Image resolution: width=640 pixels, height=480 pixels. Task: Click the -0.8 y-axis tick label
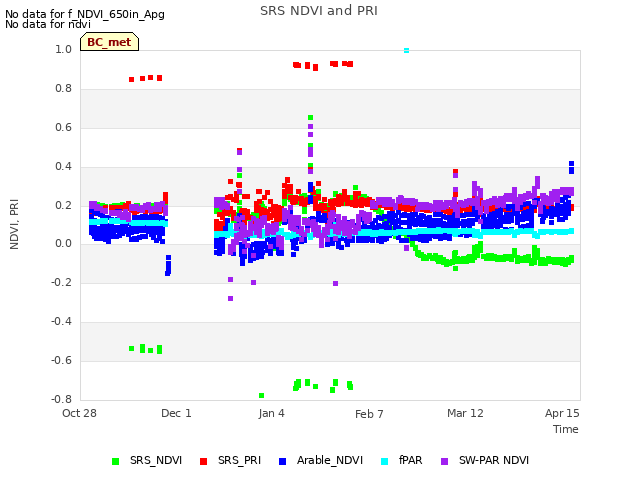(x=61, y=399)
